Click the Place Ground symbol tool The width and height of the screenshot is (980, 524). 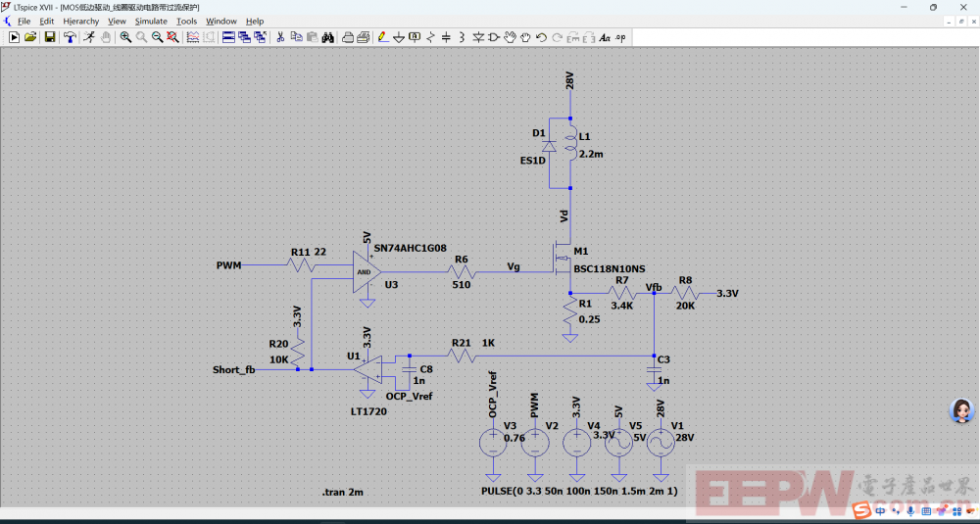pyautogui.click(x=399, y=37)
